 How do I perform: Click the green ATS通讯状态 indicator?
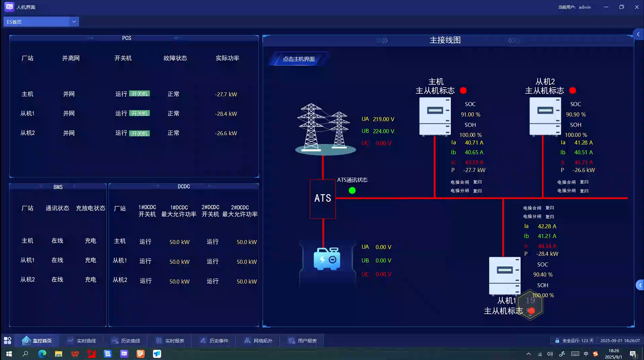coord(352,191)
